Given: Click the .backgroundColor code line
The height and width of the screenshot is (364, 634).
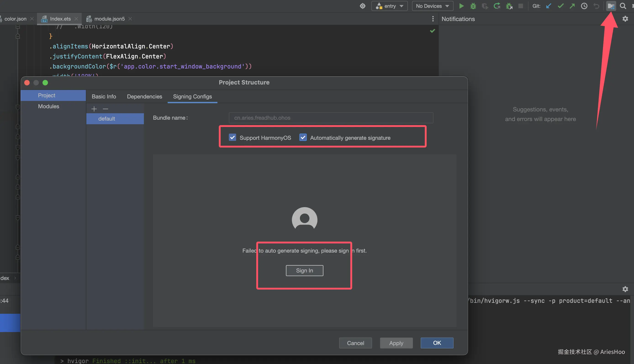Looking at the screenshot, I should pyautogui.click(x=151, y=66).
